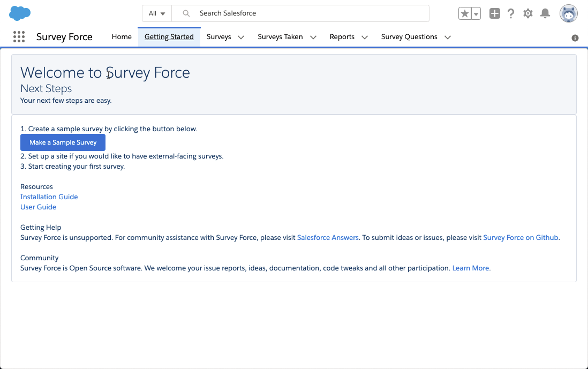Click the info icon in navigation bar
588x369 pixels.
[575, 38]
